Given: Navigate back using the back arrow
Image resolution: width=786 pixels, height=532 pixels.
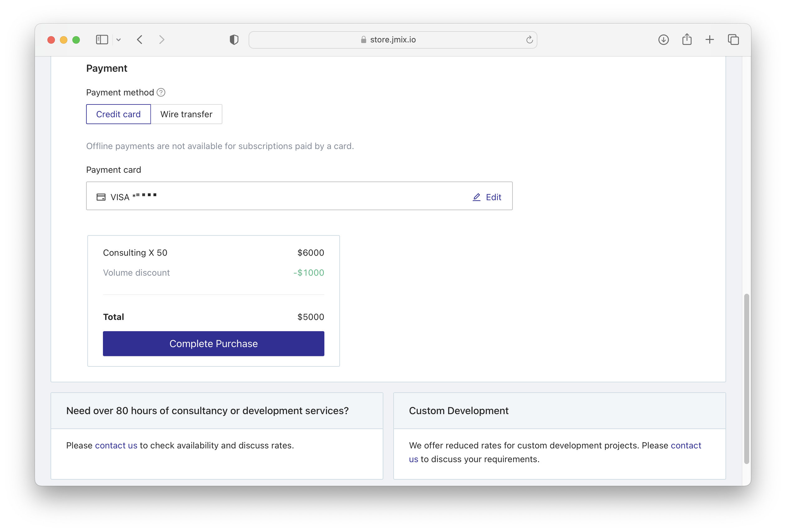Looking at the screenshot, I should pyautogui.click(x=140, y=40).
